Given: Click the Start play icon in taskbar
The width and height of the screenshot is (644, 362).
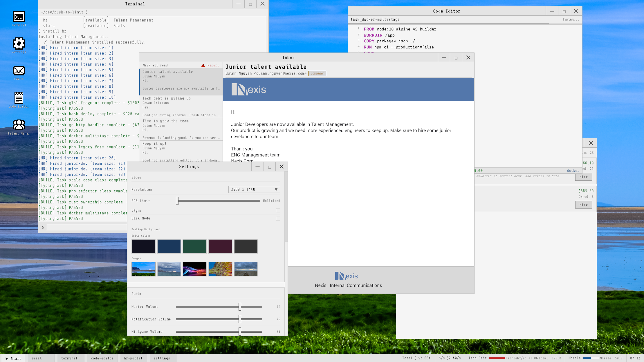Looking at the screenshot, I should click(7, 359).
